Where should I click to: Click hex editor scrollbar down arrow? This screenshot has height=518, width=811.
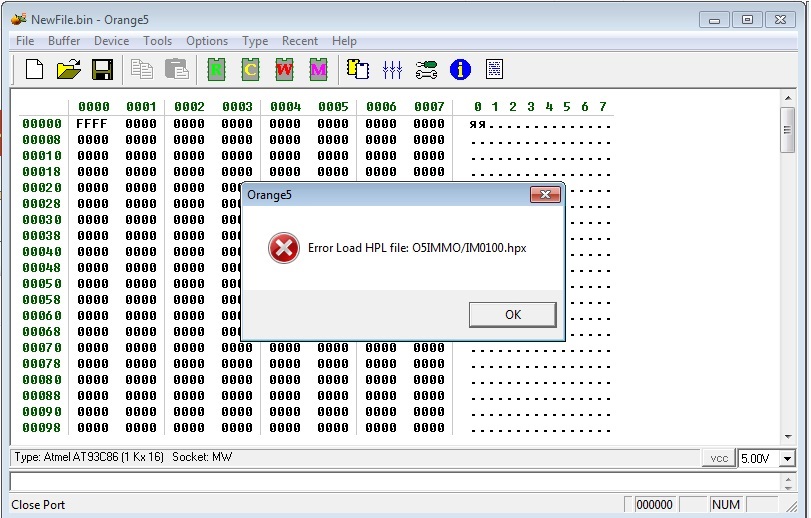(788, 437)
